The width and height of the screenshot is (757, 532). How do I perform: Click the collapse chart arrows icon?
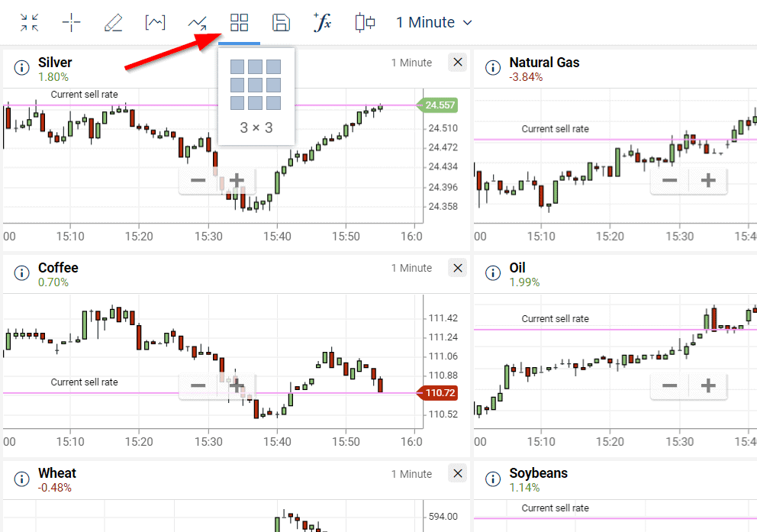click(x=30, y=23)
